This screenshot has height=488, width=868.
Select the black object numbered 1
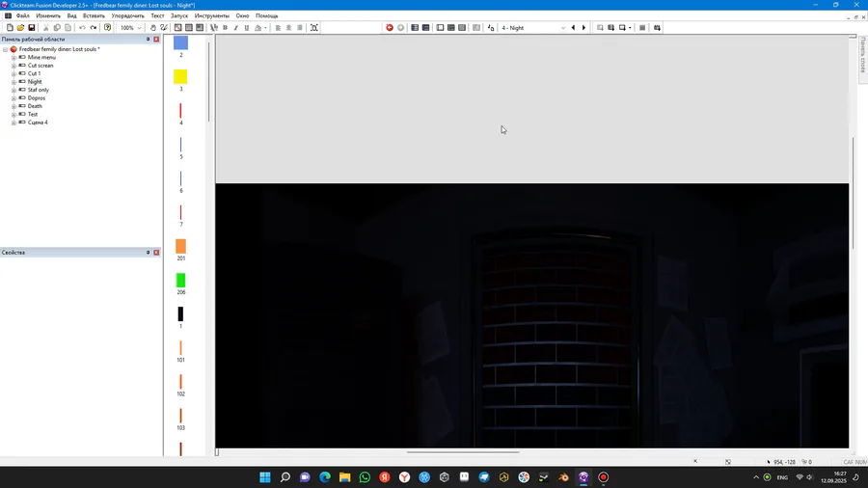pyautogui.click(x=180, y=314)
